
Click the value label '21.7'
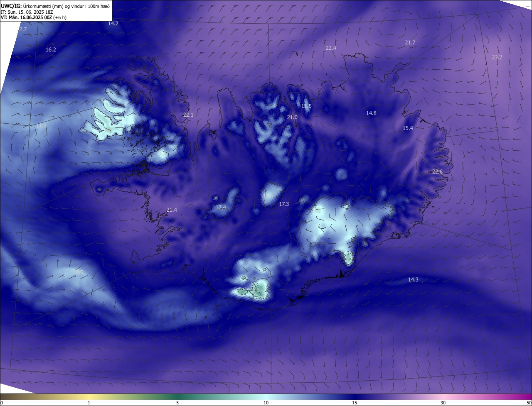click(410, 43)
